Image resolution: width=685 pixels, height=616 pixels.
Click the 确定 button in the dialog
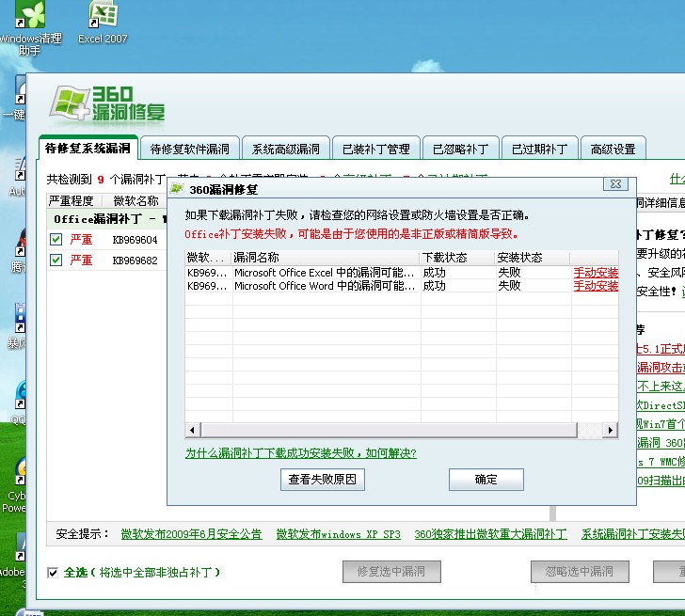pos(486,480)
